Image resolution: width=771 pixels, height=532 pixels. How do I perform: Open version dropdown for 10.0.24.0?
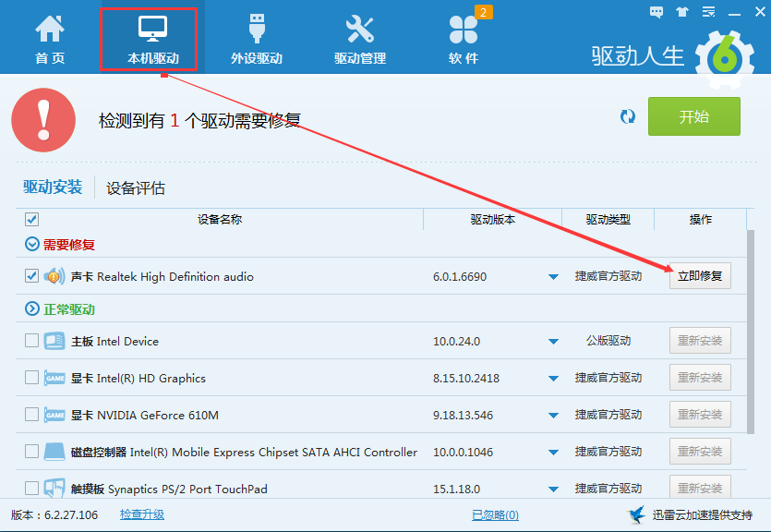pyautogui.click(x=553, y=341)
